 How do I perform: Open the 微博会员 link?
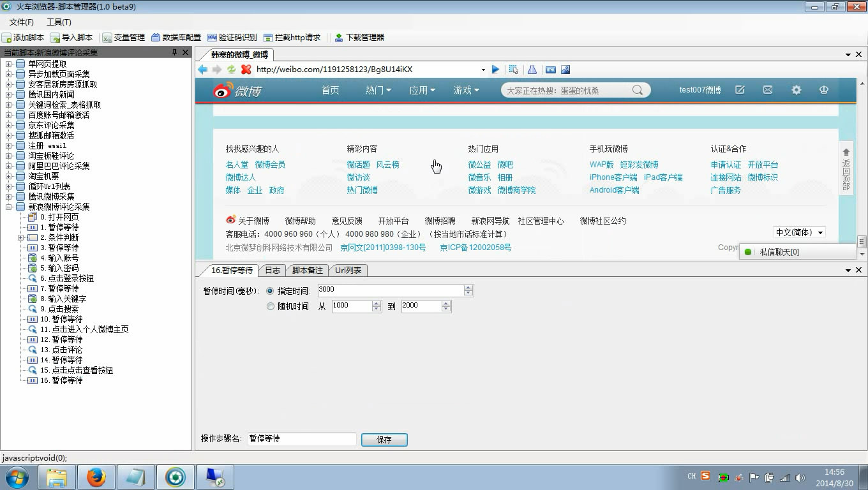pos(270,165)
